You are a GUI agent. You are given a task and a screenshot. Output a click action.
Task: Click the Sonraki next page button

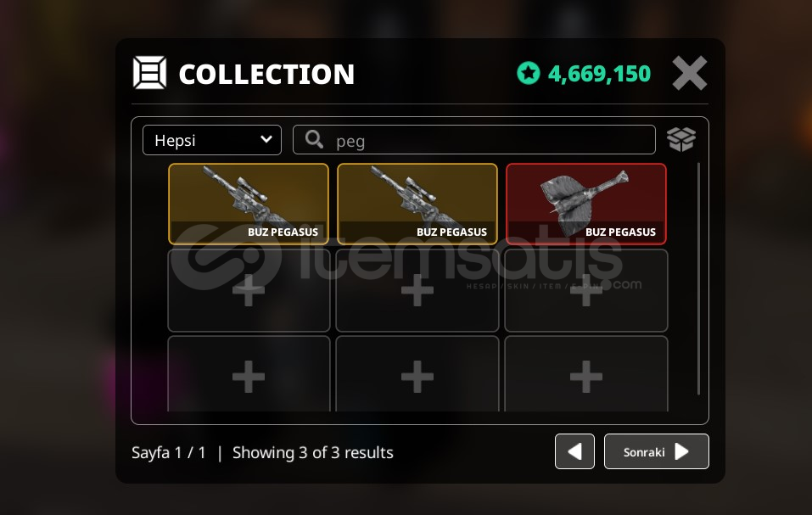657,451
